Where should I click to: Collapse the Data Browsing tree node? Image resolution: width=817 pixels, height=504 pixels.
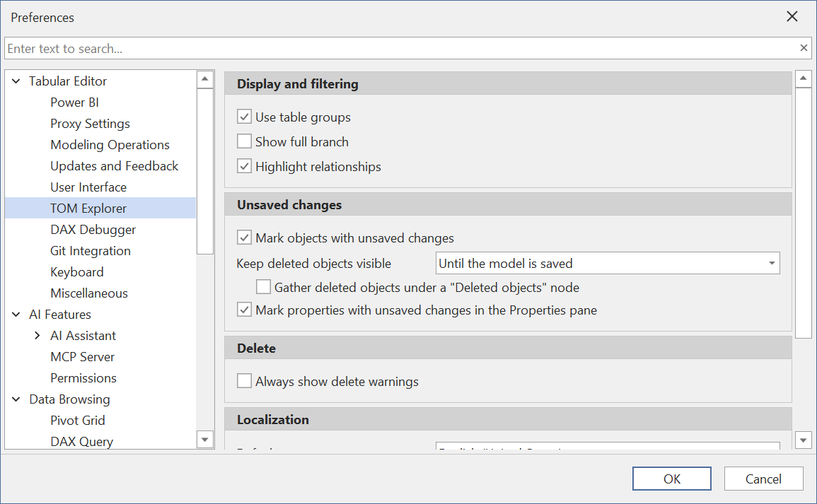click(x=16, y=399)
